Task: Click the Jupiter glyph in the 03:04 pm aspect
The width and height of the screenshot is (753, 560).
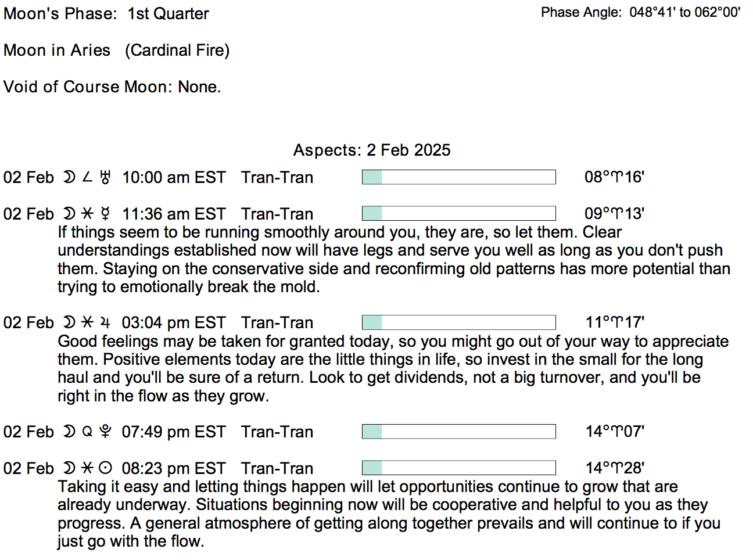Action: coord(105,322)
